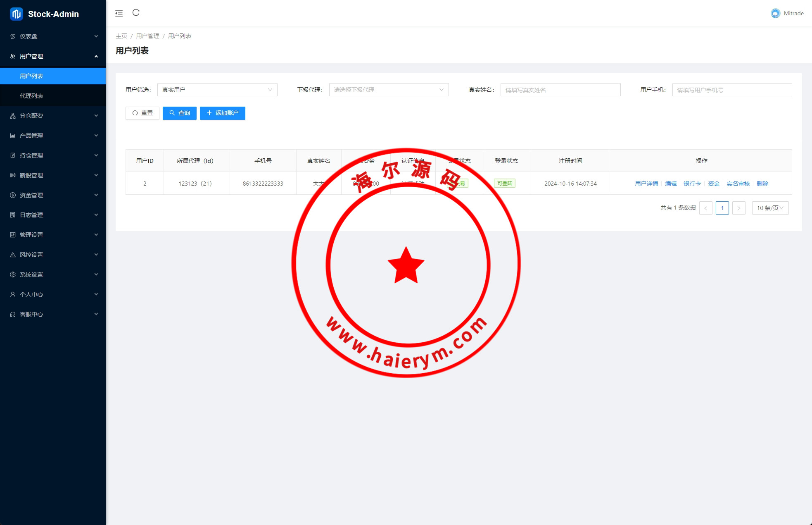The image size is (812, 525).
Task: Click the Stock-Admin logo icon
Action: 16,14
